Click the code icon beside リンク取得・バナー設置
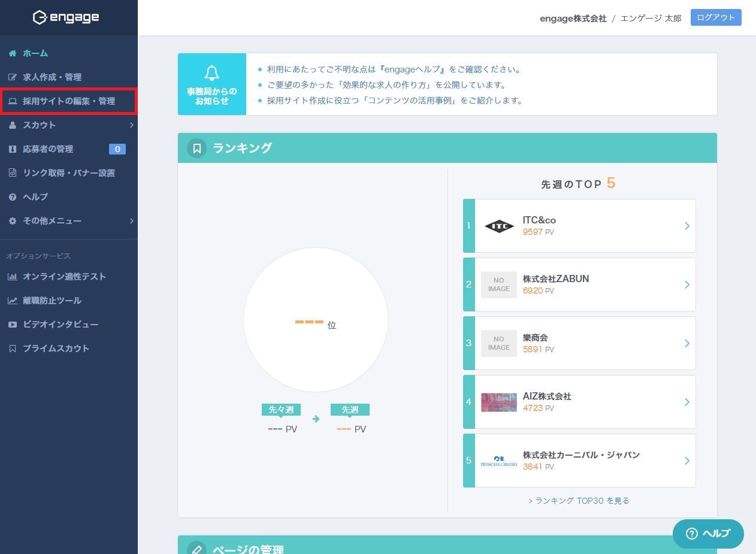The image size is (756, 554). pos(12,173)
